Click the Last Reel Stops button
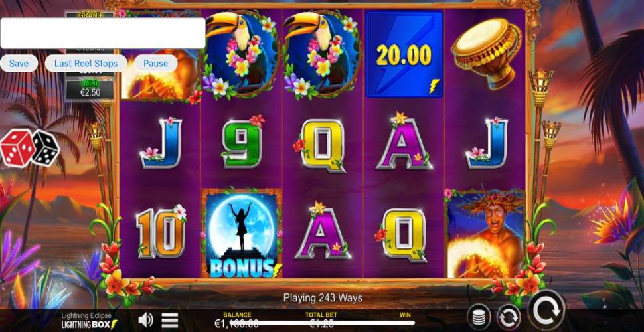Image resolution: width=644 pixels, height=332 pixels. click(86, 63)
